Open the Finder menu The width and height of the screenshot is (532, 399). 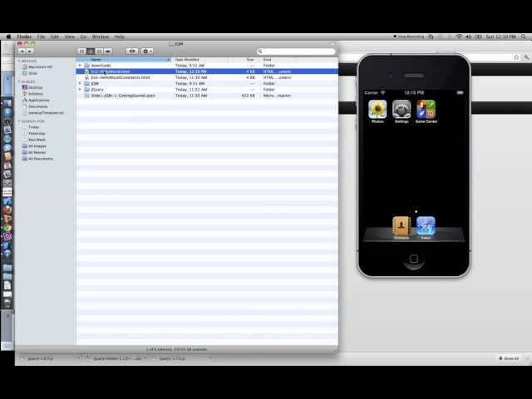point(24,37)
